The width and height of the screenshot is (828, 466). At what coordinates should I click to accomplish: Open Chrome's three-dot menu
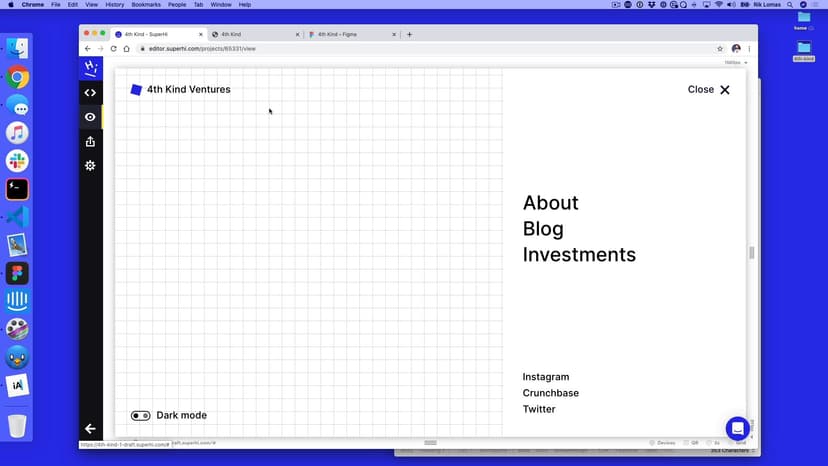pyautogui.click(x=750, y=48)
